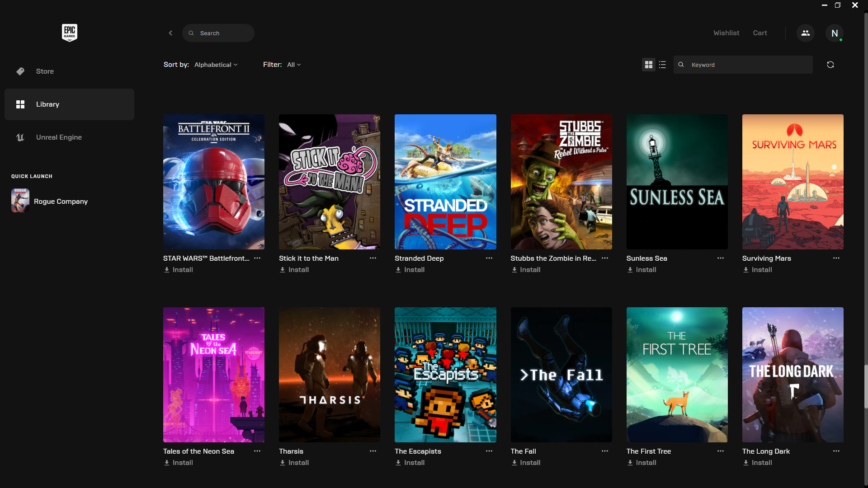Screen dimensions: 868x488
Task: Install Sunless Sea
Action: pos(642,270)
